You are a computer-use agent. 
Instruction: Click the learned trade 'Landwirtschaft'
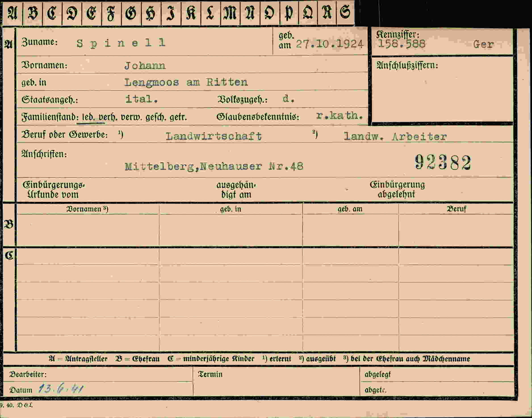214,136
